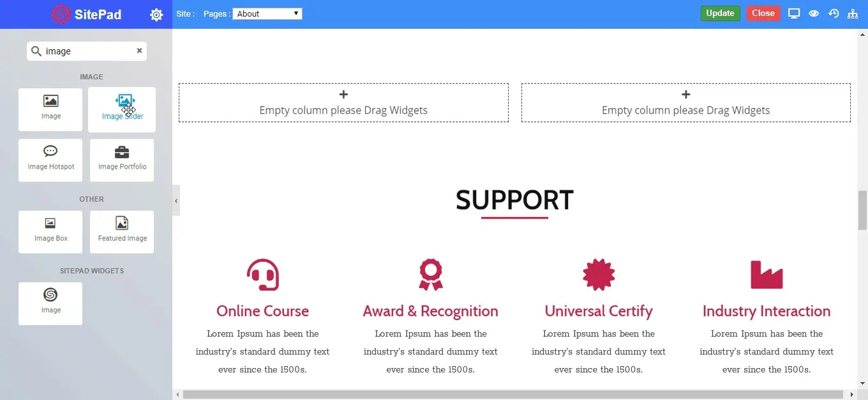The width and height of the screenshot is (868, 400).
Task: Add widgets to the left empty column
Action: tap(343, 102)
